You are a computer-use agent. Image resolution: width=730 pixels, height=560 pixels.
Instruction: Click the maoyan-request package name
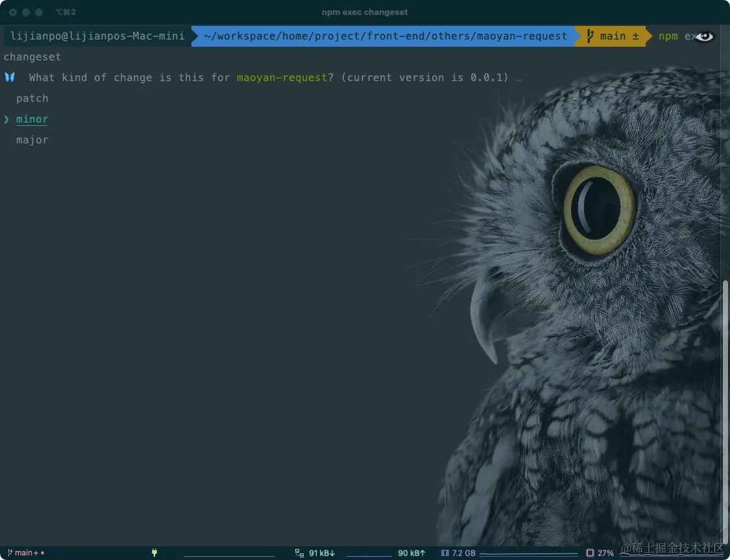[x=282, y=77]
